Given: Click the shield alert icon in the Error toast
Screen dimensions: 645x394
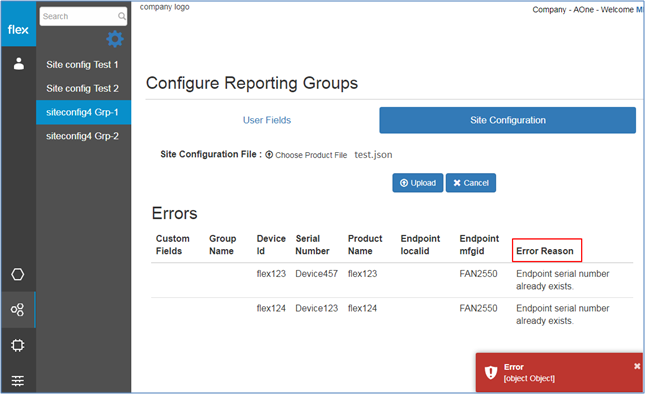Looking at the screenshot, I should [491, 372].
